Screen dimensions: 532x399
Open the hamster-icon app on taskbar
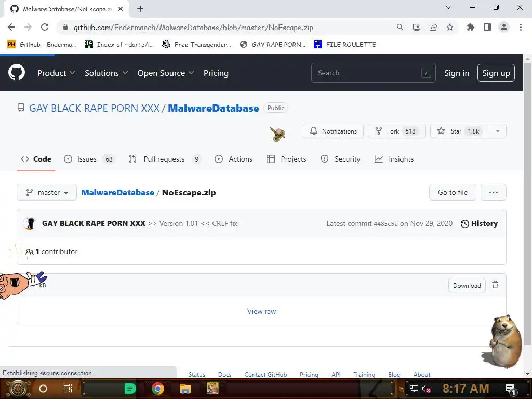pos(212,389)
